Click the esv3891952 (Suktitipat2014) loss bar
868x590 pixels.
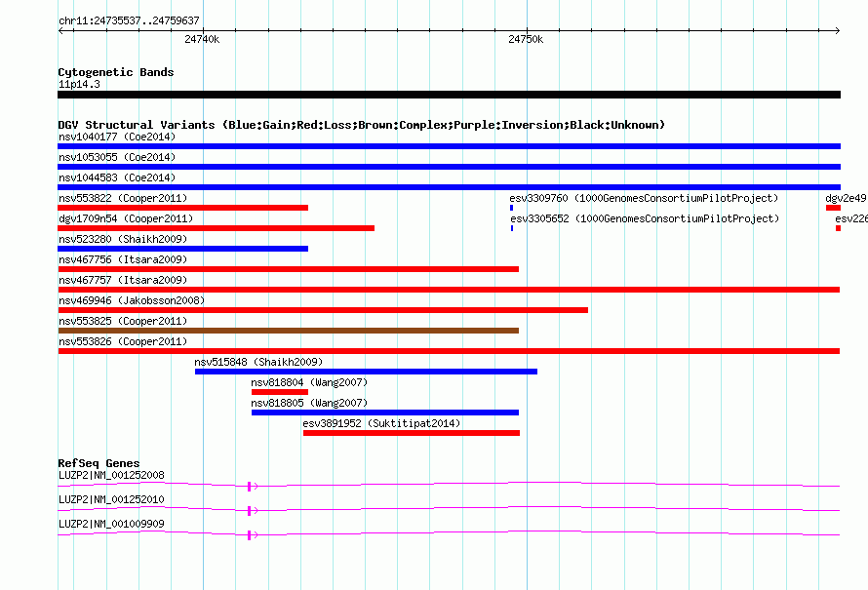[412, 433]
